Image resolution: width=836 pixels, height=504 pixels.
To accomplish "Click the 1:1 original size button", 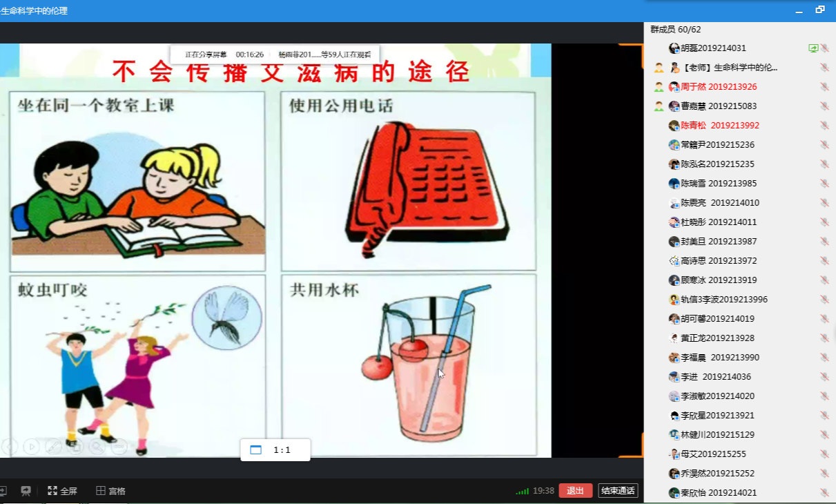I will (x=282, y=450).
